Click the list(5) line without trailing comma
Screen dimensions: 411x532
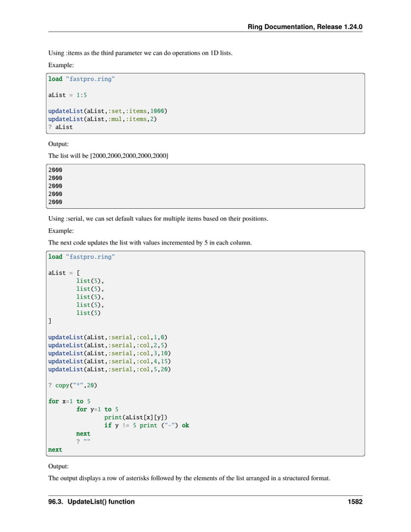[x=88, y=313]
